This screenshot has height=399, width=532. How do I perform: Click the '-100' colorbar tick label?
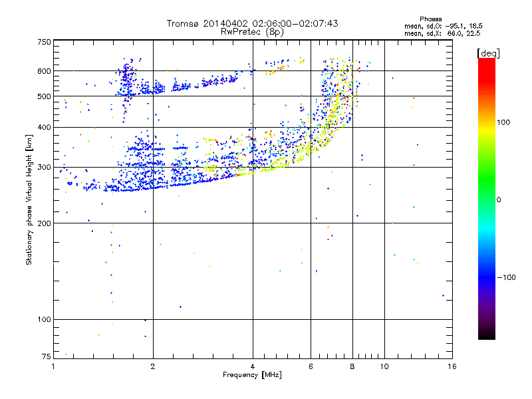507,277
